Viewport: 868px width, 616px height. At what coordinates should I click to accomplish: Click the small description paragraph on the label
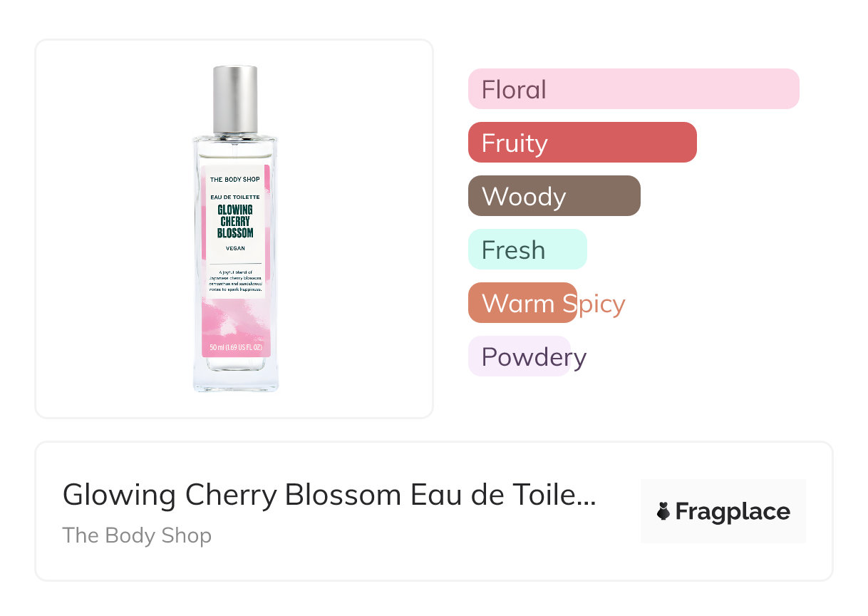coord(235,281)
